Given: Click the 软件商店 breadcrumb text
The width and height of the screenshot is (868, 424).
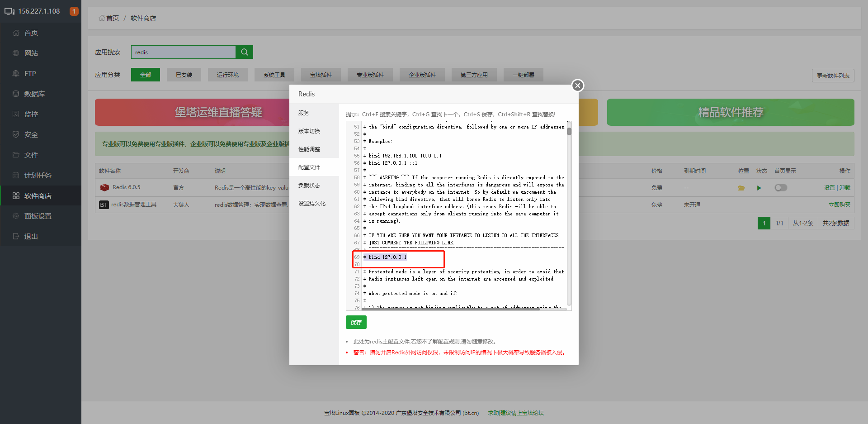Looking at the screenshot, I should click(x=143, y=18).
